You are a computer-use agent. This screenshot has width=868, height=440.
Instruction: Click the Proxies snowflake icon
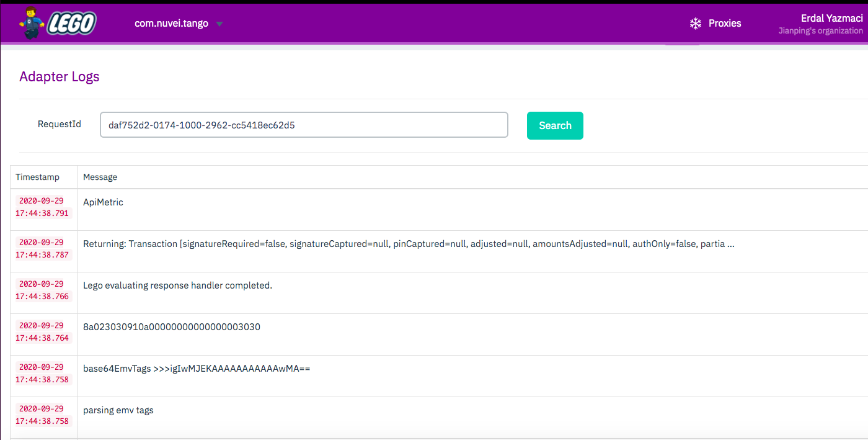[x=695, y=24]
